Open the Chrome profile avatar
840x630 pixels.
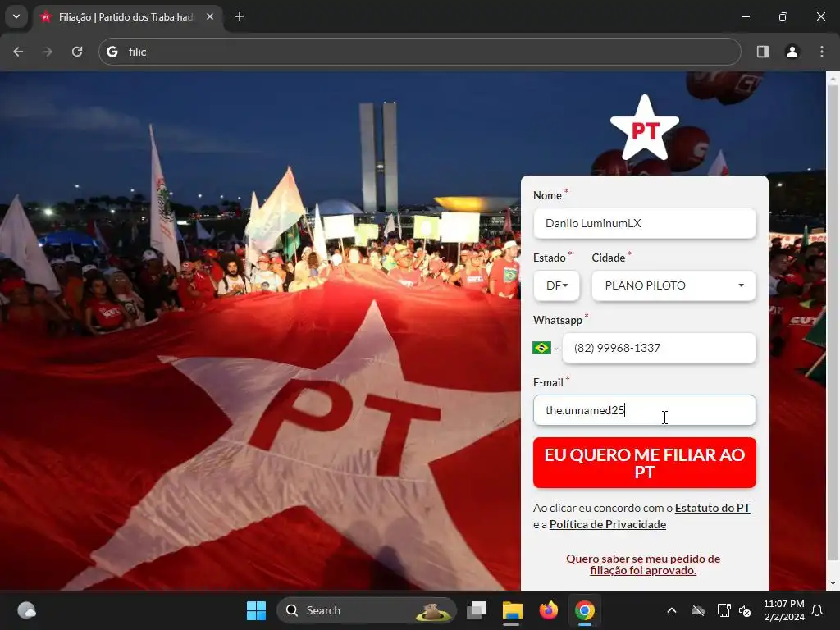pos(792,52)
